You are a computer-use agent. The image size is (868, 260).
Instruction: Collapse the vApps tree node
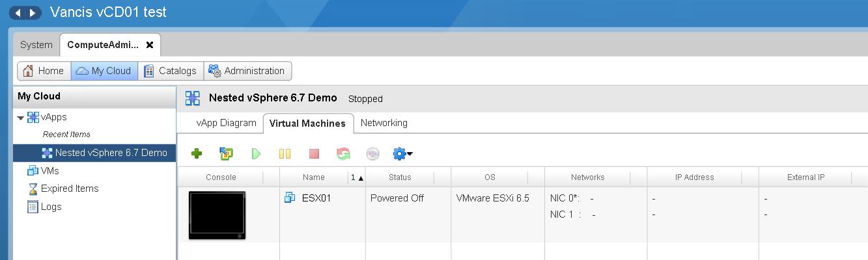(x=21, y=118)
